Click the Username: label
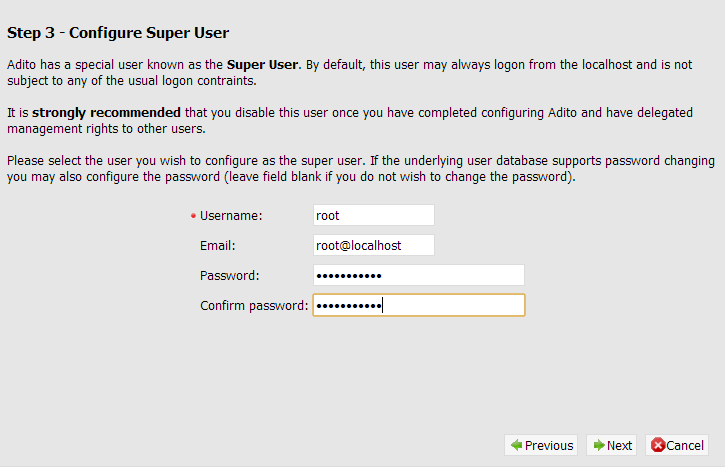The image size is (725, 470). (231, 216)
